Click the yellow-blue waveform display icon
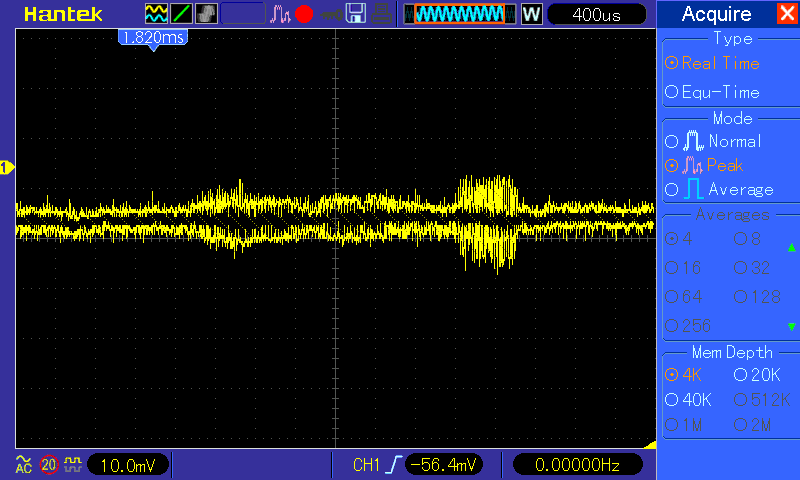This screenshot has width=800, height=480. pyautogui.click(x=156, y=14)
